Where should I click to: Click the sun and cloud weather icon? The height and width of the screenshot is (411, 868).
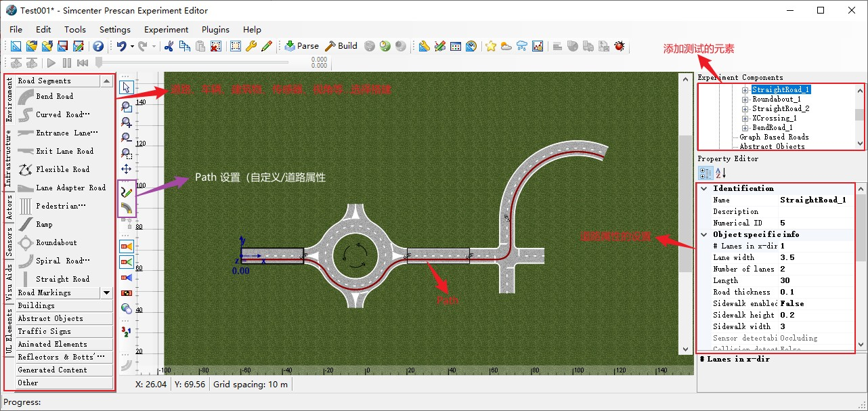point(506,46)
